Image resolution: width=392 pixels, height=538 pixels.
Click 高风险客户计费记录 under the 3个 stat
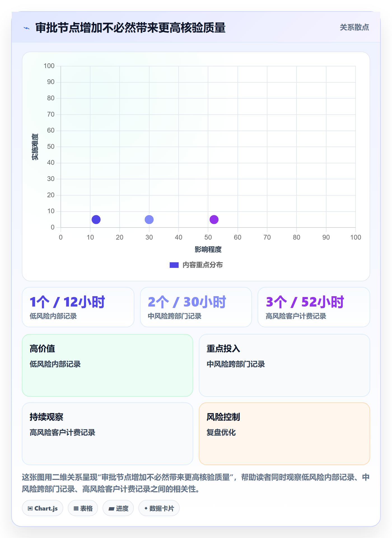click(x=296, y=316)
